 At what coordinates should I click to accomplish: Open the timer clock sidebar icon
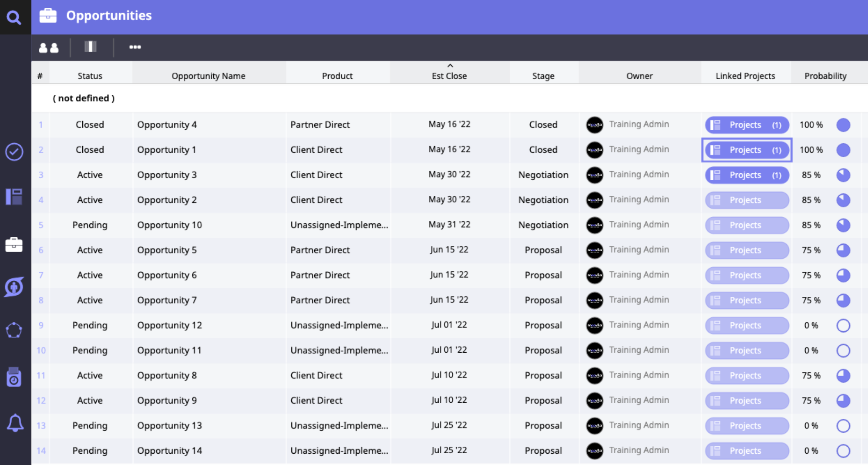click(14, 377)
